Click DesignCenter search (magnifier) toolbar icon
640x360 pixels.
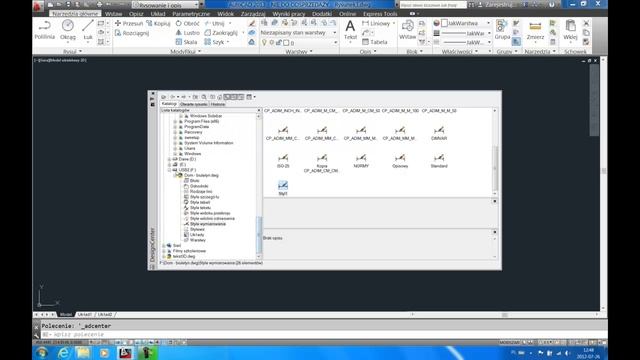[204, 97]
